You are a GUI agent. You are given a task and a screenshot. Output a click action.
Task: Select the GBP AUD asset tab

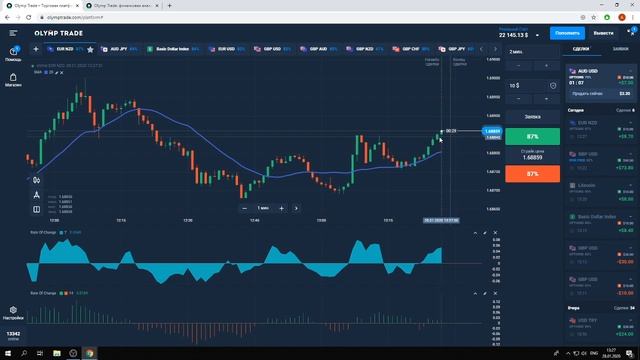(x=319, y=49)
